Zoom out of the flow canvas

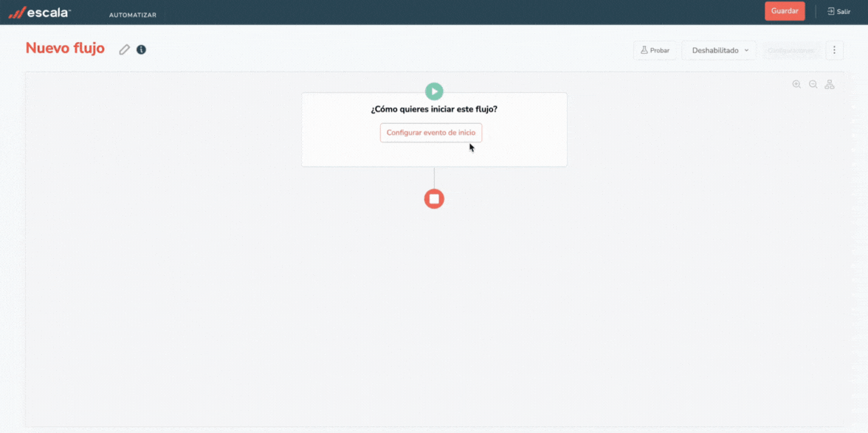[813, 85]
